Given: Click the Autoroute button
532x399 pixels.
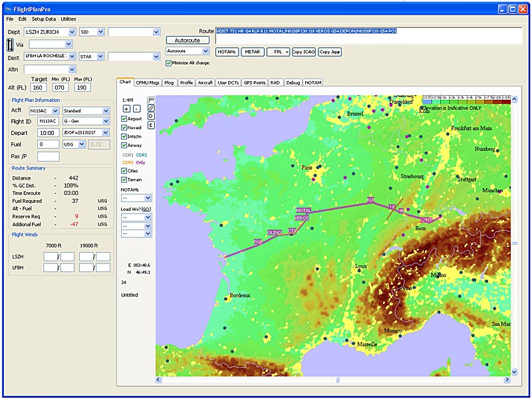Looking at the screenshot, I should point(188,40).
